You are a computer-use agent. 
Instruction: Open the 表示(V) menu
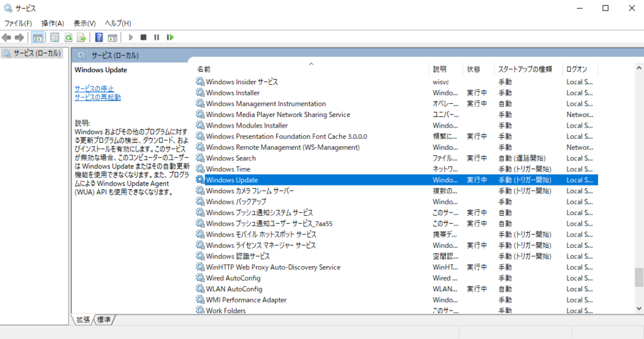(x=85, y=23)
